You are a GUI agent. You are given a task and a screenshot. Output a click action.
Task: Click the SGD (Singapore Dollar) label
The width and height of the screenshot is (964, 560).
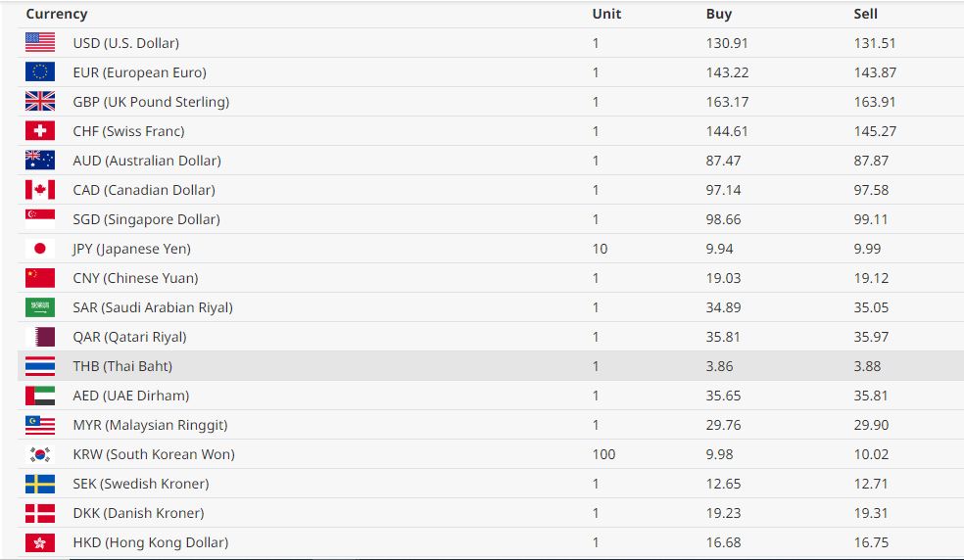click(146, 219)
